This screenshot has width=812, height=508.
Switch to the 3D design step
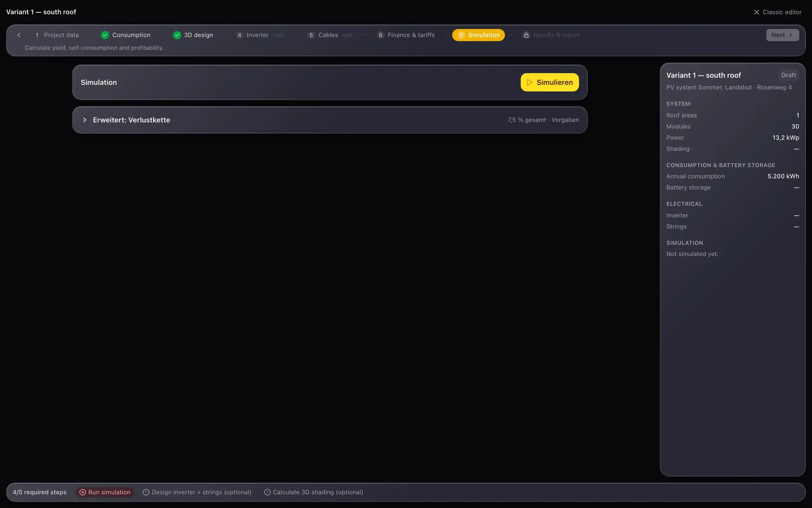[x=193, y=35]
